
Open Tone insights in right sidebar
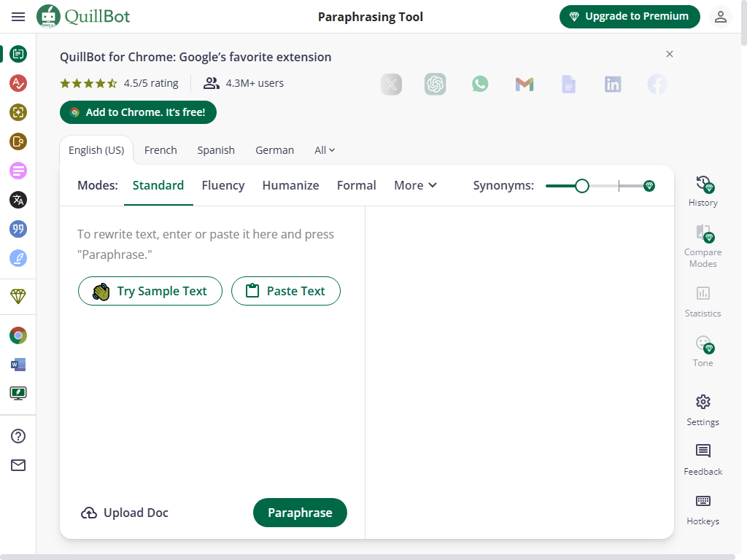703,351
